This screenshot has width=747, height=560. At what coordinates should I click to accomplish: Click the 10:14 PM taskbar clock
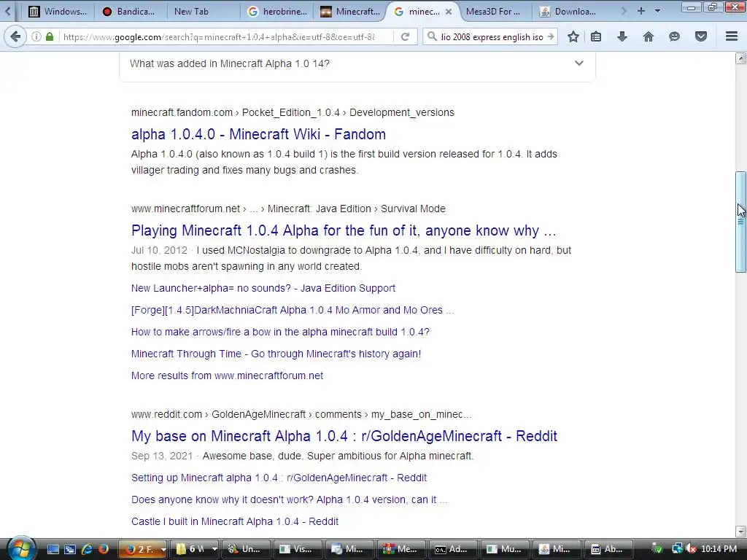click(x=719, y=549)
